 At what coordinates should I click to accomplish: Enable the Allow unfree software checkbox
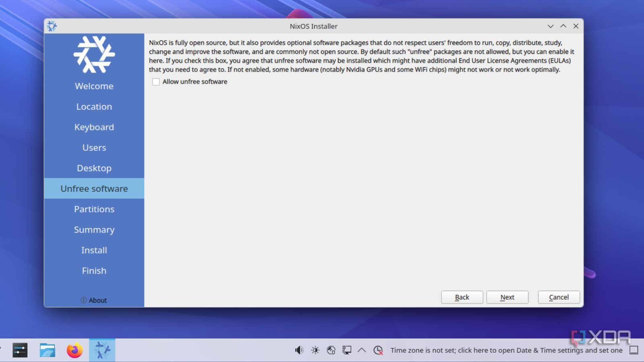pyautogui.click(x=156, y=82)
